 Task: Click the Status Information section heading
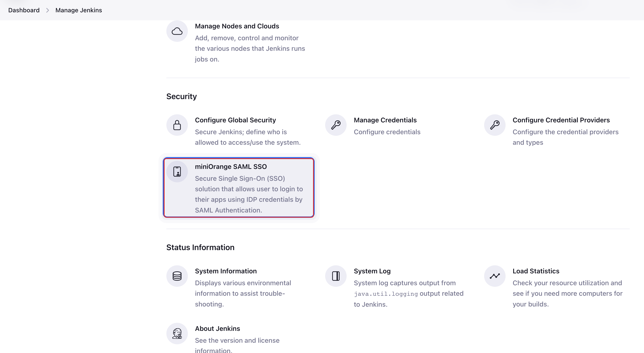coord(200,247)
